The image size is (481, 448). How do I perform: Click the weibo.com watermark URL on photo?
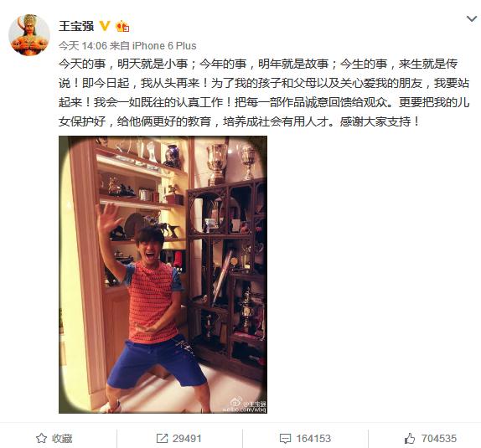(245, 410)
